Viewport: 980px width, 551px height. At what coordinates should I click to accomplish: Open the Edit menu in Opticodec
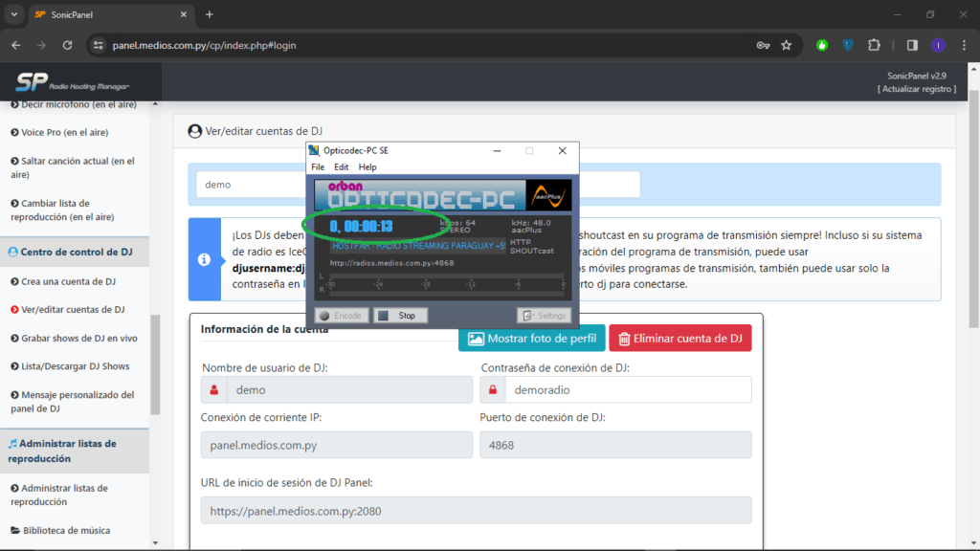point(342,166)
